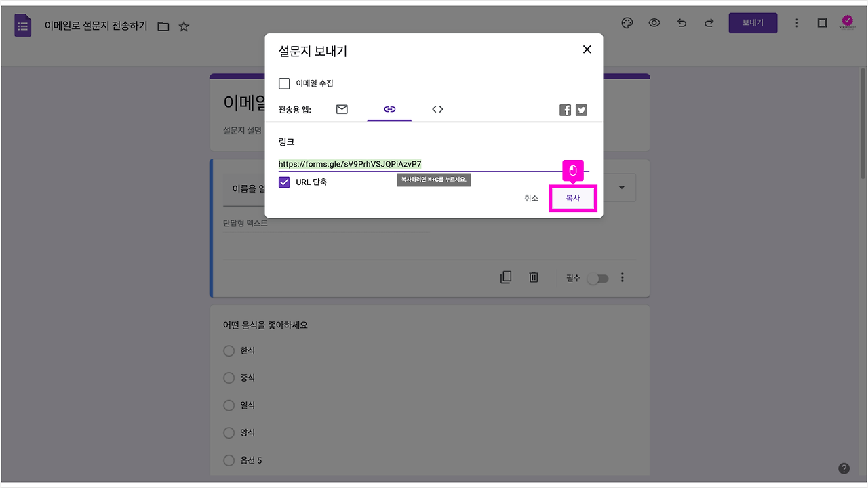This screenshot has width=868, height=488.
Task: Open the question type dropdown
Action: tap(621, 187)
